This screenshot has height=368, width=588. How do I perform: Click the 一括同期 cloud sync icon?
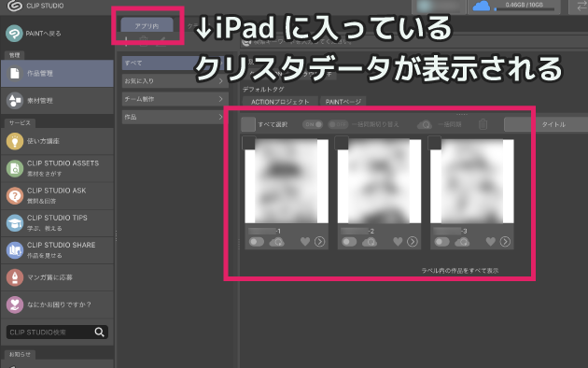pyautogui.click(x=425, y=124)
